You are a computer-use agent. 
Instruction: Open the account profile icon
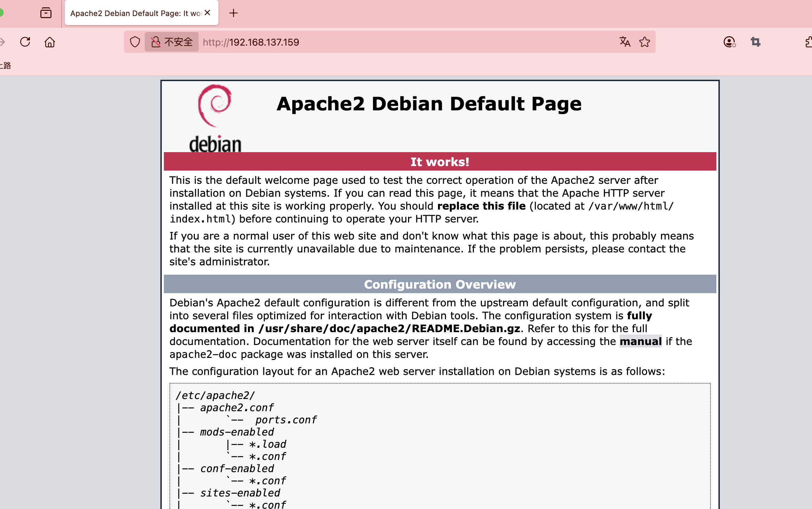[x=729, y=42]
